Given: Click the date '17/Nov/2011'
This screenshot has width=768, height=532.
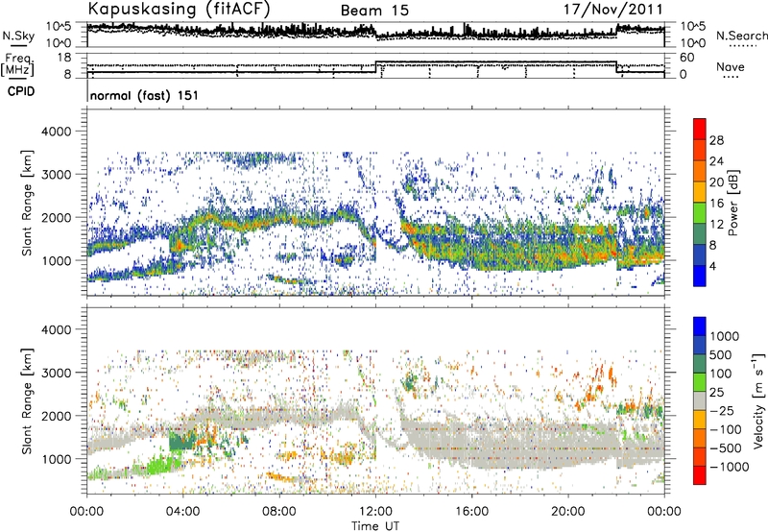Looking at the screenshot, I should pos(612,10).
